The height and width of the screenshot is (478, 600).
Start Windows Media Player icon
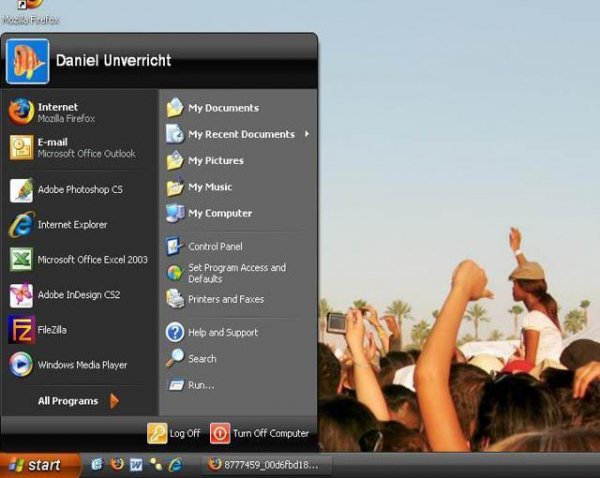click(21, 365)
